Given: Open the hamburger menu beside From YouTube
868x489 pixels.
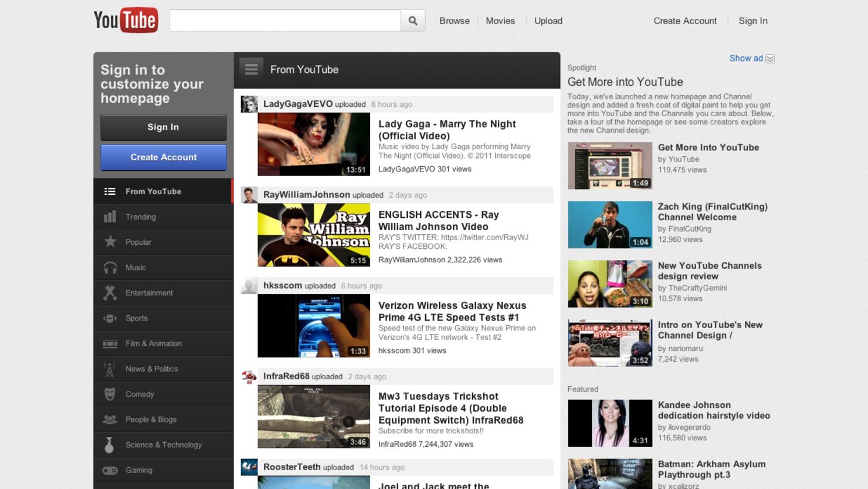Looking at the screenshot, I should tap(251, 69).
